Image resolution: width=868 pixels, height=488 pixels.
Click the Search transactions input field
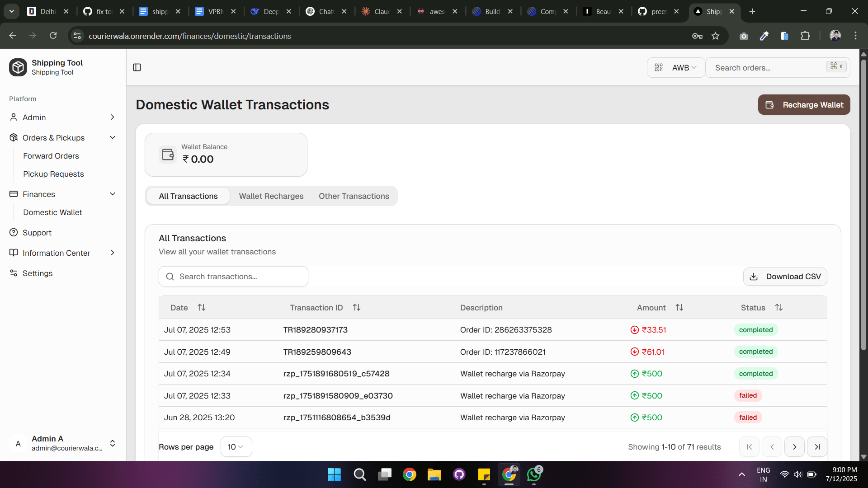tap(233, 277)
